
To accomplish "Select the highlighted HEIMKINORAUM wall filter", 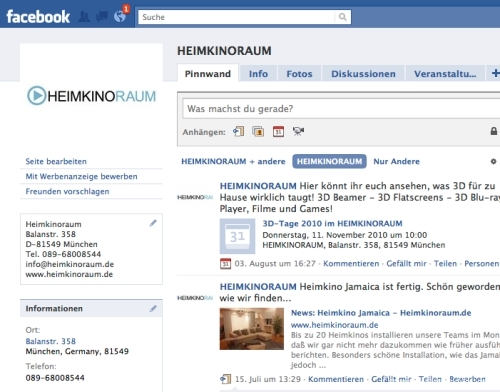I will click(329, 161).
